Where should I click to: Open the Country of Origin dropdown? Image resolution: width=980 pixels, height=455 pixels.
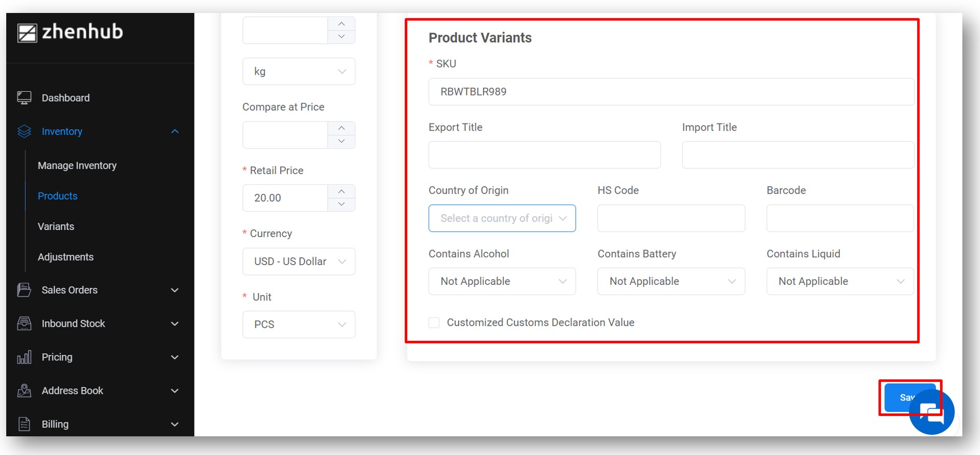pos(502,218)
